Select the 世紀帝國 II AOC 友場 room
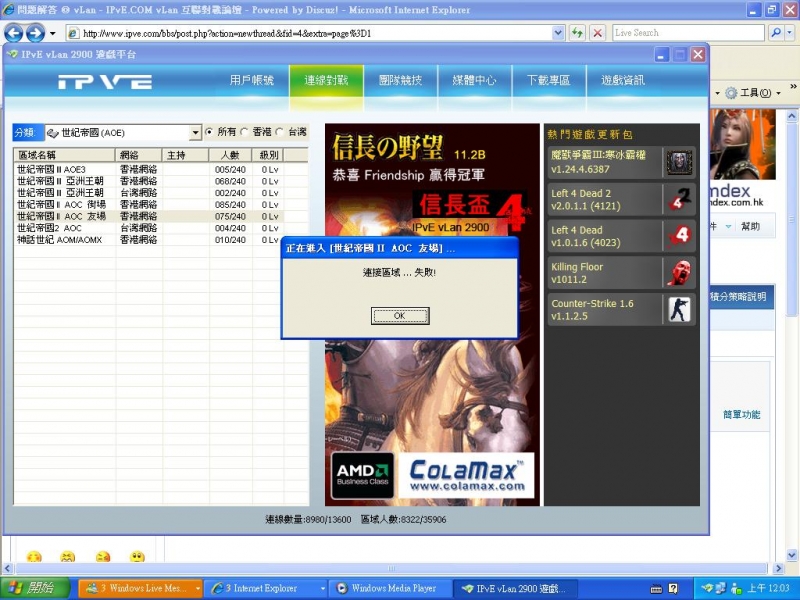Screen dimensions: 800x600 pos(148,216)
